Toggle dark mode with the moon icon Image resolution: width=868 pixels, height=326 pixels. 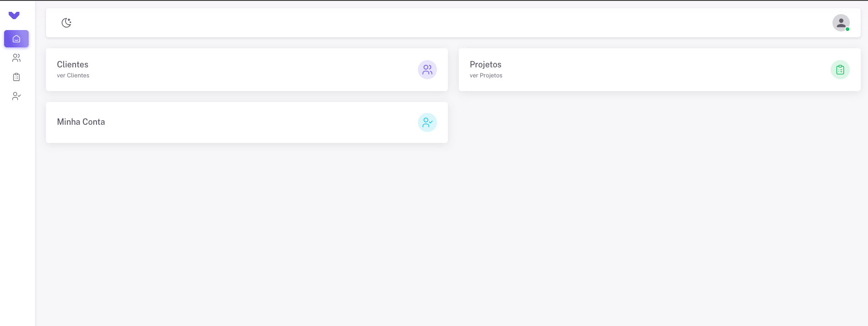tap(66, 23)
